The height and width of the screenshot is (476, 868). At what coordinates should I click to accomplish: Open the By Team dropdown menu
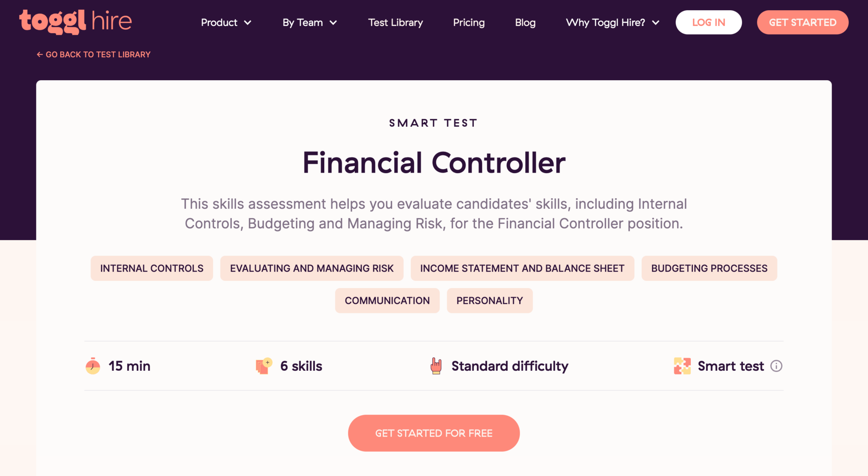click(309, 22)
